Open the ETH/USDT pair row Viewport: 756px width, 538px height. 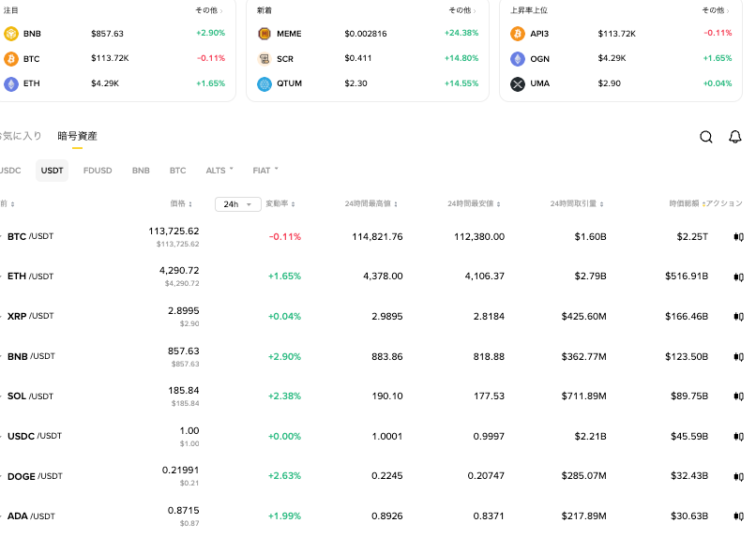pos(30,276)
